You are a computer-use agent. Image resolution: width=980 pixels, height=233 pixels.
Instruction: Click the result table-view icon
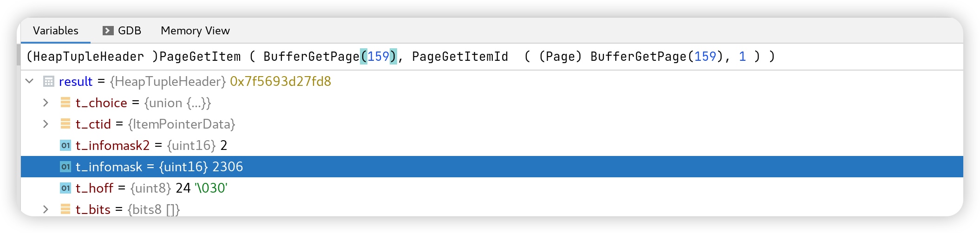point(48,81)
